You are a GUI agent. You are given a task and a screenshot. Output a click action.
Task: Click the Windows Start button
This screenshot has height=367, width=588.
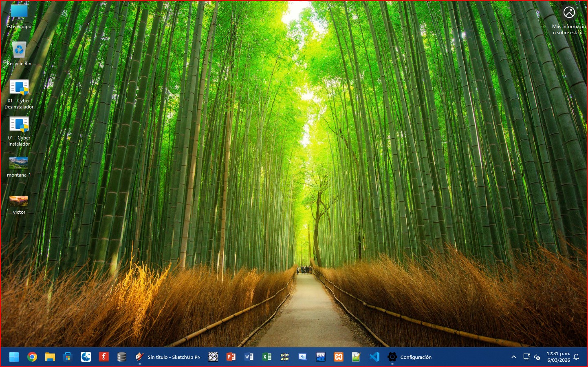pyautogui.click(x=14, y=357)
